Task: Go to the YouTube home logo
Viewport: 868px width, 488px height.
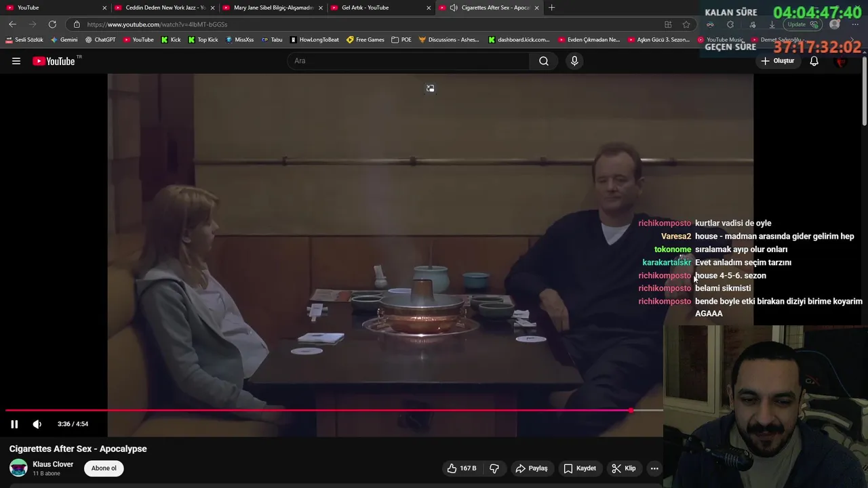Action: click(x=54, y=61)
